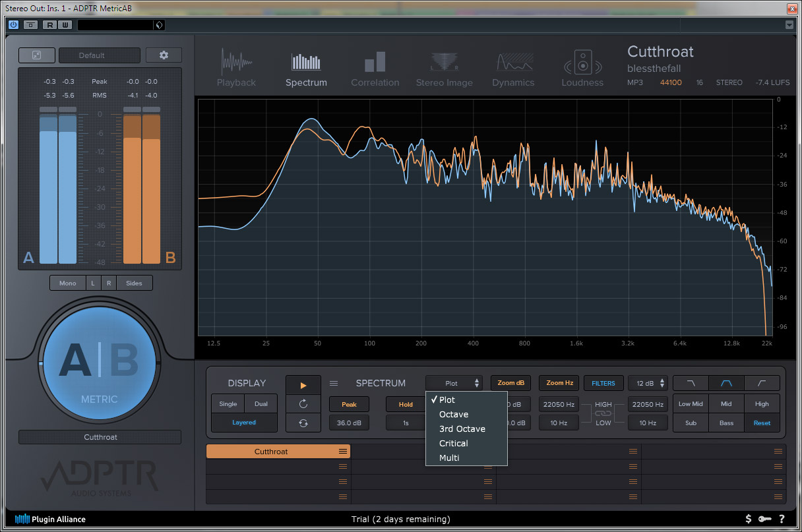This screenshot has height=532, width=802.
Task: Select Single display mode
Action: tap(228, 404)
